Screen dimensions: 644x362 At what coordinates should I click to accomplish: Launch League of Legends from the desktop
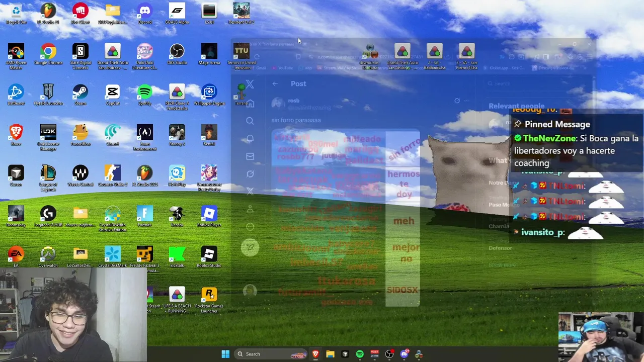48,179
